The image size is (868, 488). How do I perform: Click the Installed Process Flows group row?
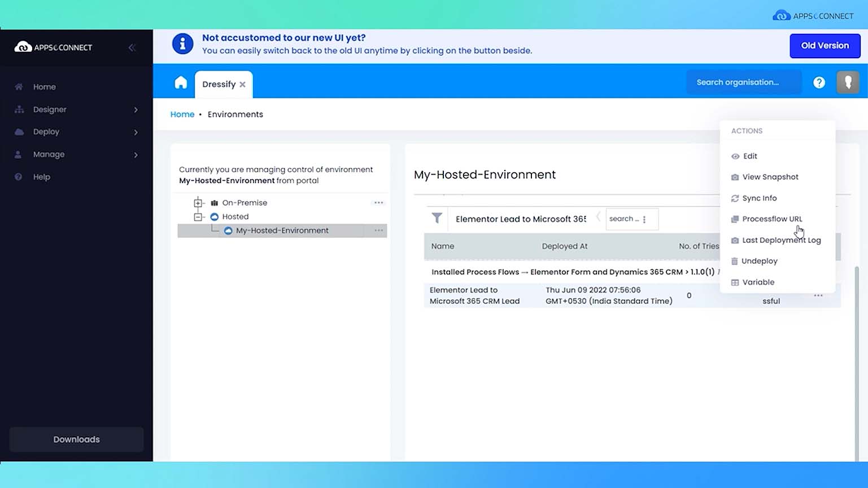pyautogui.click(x=573, y=272)
